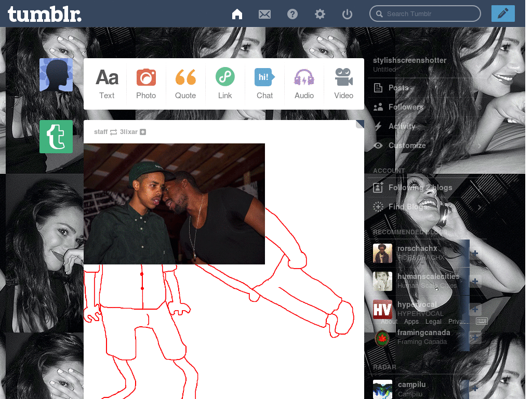532x399 pixels.
Task: Click the user silhouette avatar
Action: (x=56, y=75)
